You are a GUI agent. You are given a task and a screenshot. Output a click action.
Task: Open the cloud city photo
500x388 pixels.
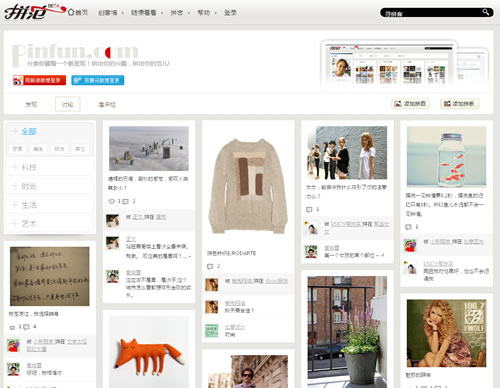[x=149, y=148]
